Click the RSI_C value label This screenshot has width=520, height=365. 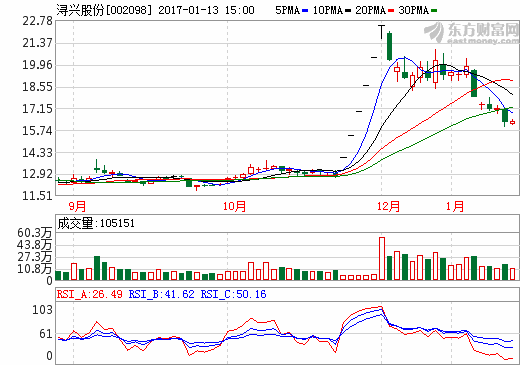click(x=233, y=294)
